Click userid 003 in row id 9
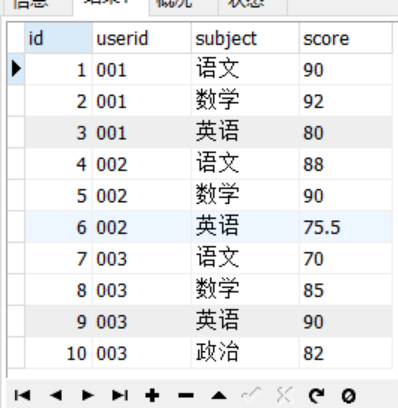 click(142, 321)
